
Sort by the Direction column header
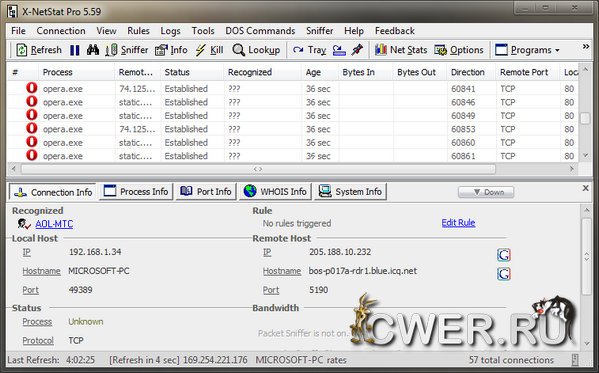(x=471, y=72)
